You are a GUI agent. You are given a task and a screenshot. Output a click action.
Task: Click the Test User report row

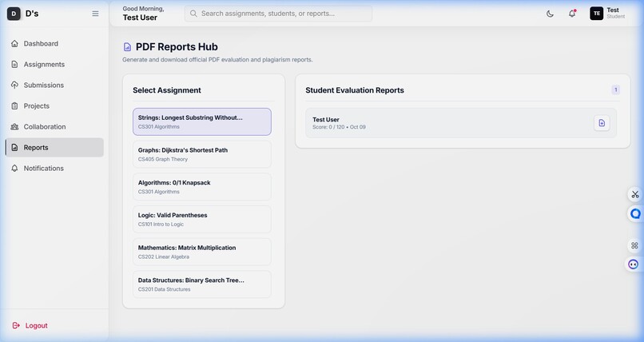coord(461,123)
